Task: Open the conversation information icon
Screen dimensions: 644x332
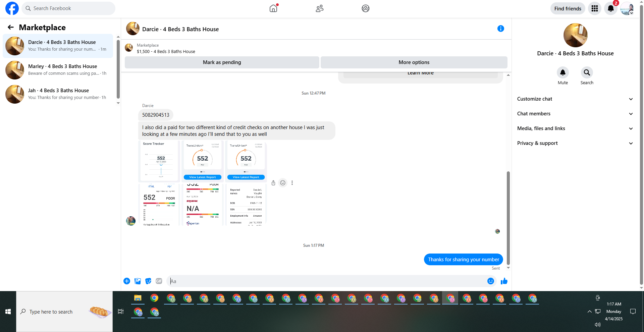Action: (501, 29)
